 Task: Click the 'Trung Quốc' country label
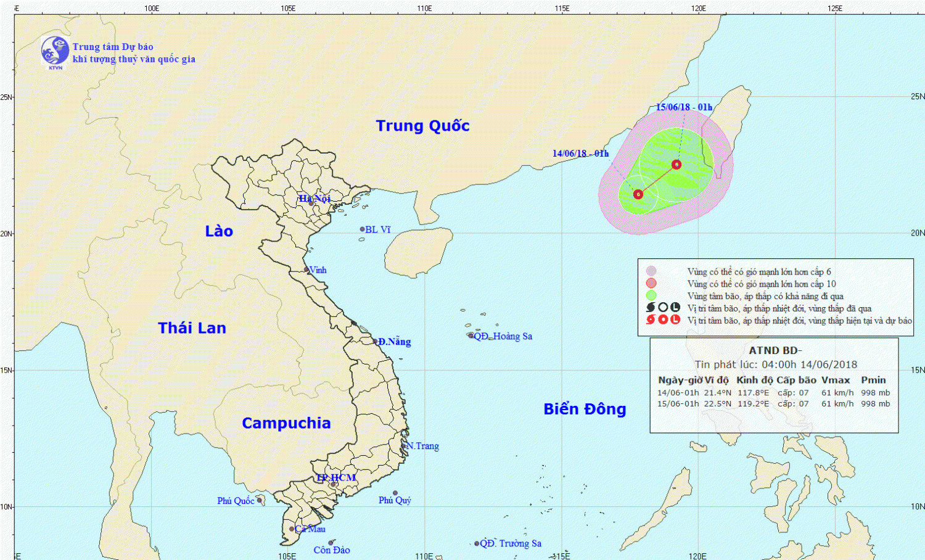tap(423, 126)
